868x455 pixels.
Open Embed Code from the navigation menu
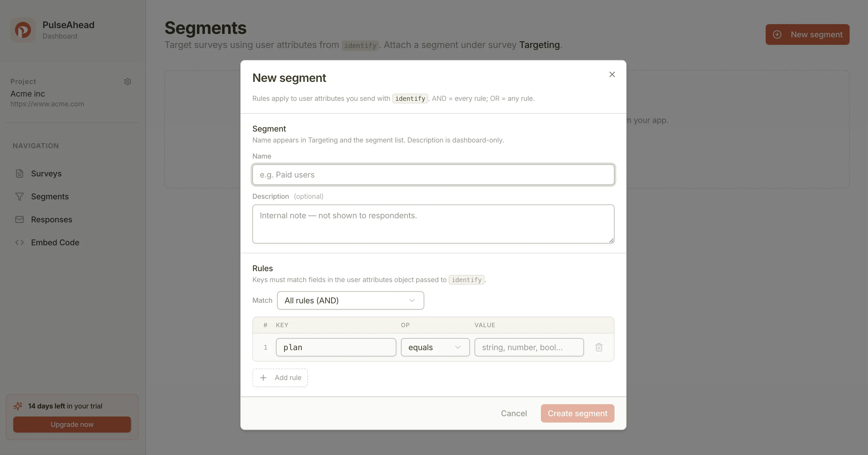point(55,242)
